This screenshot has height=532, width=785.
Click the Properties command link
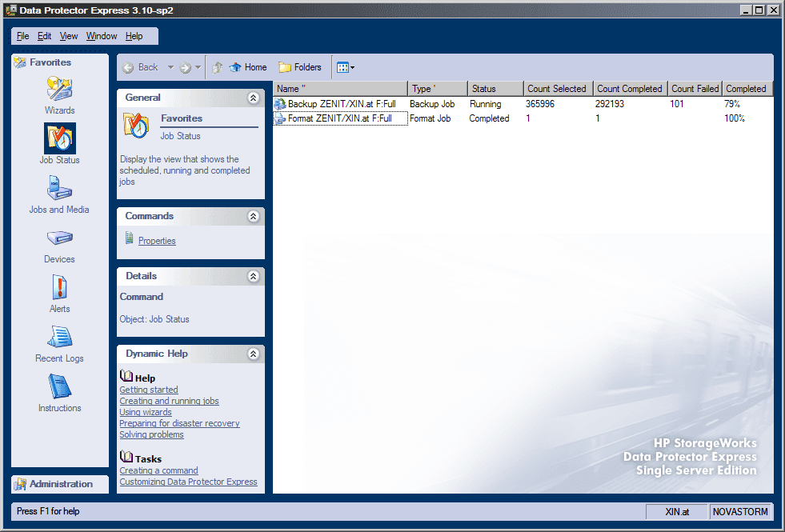pos(157,241)
